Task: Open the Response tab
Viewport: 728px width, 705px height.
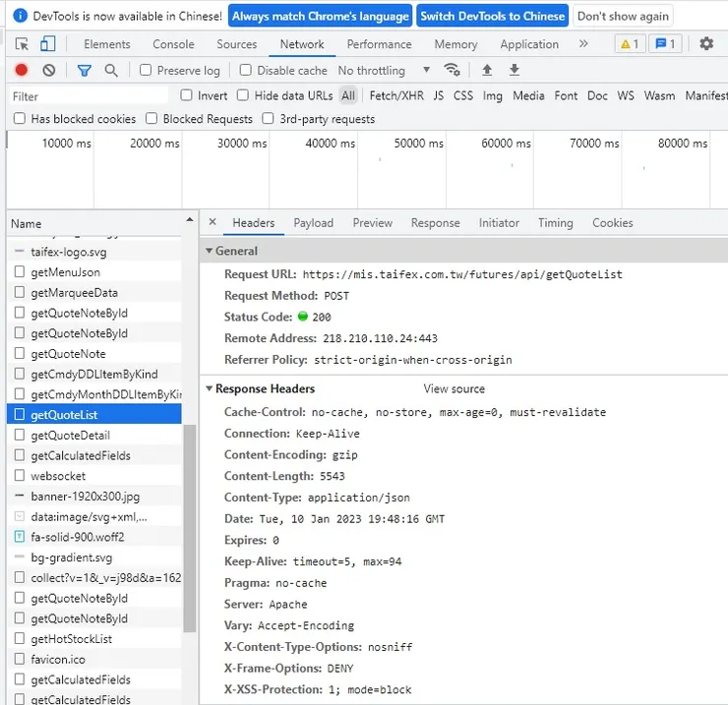Action: [x=435, y=223]
